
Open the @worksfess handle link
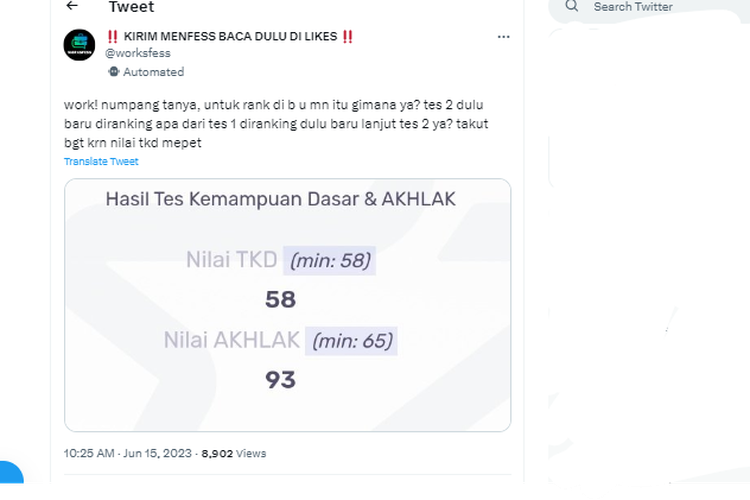138,53
